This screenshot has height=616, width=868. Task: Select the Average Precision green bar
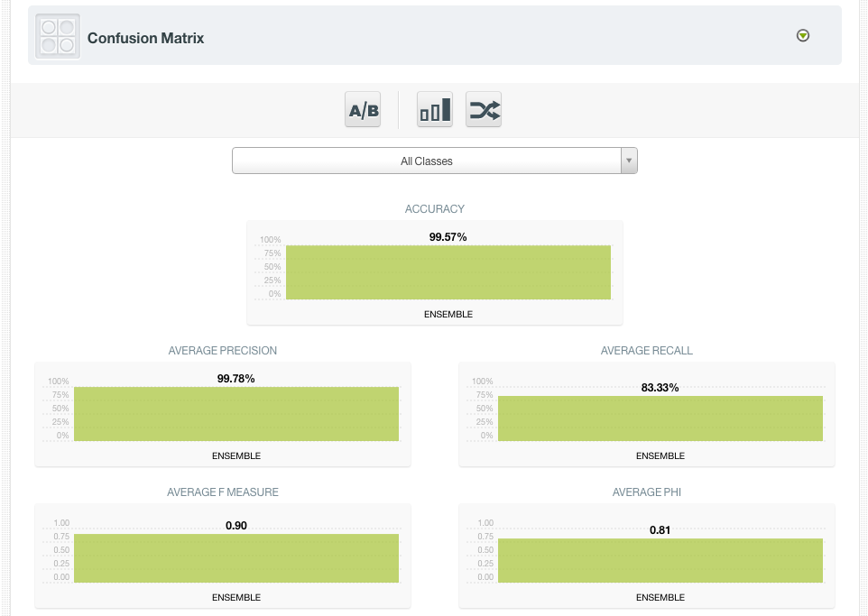[236, 413]
